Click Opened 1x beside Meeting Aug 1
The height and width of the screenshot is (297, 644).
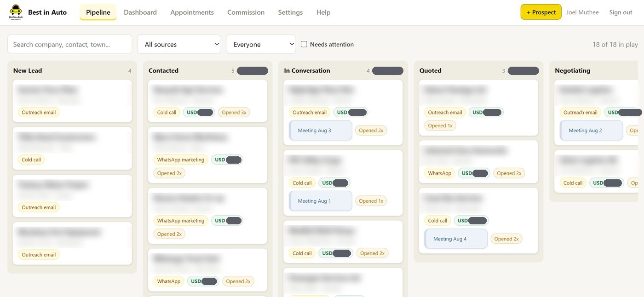(371, 201)
